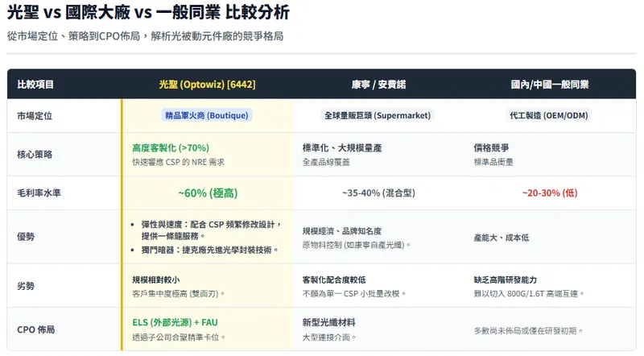This screenshot has height=356, width=644.
Task: Click the 大型連接介面 note
Action: [x=329, y=337]
